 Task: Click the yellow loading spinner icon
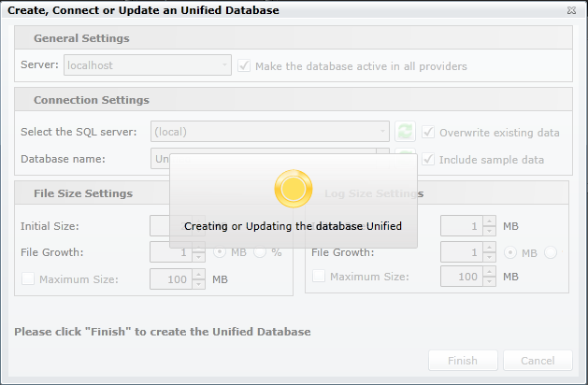click(x=293, y=189)
